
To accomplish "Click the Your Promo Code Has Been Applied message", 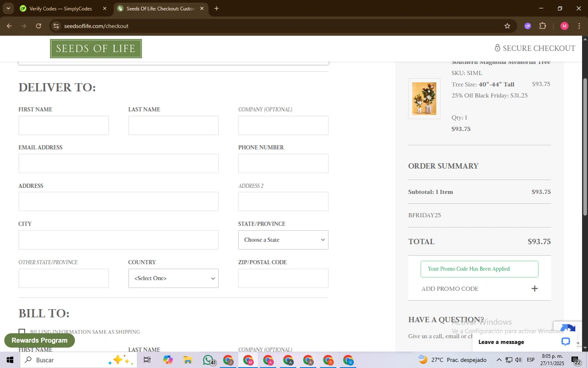I will (479, 269).
